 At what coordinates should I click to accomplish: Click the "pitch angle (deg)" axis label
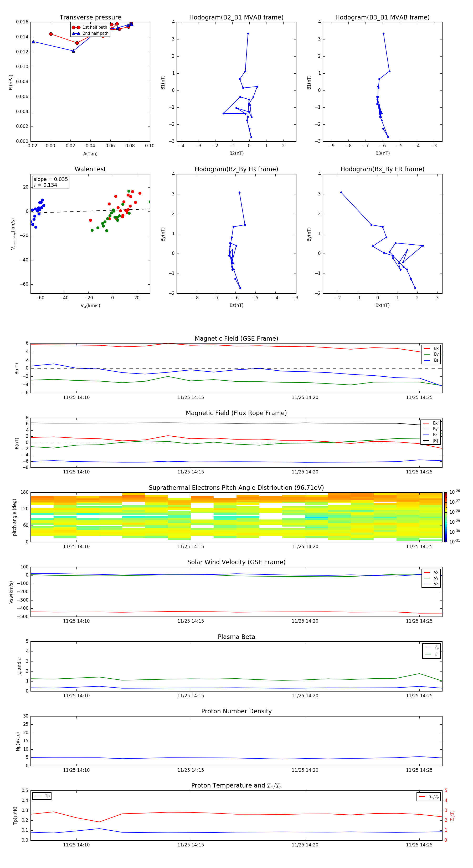point(14,517)
